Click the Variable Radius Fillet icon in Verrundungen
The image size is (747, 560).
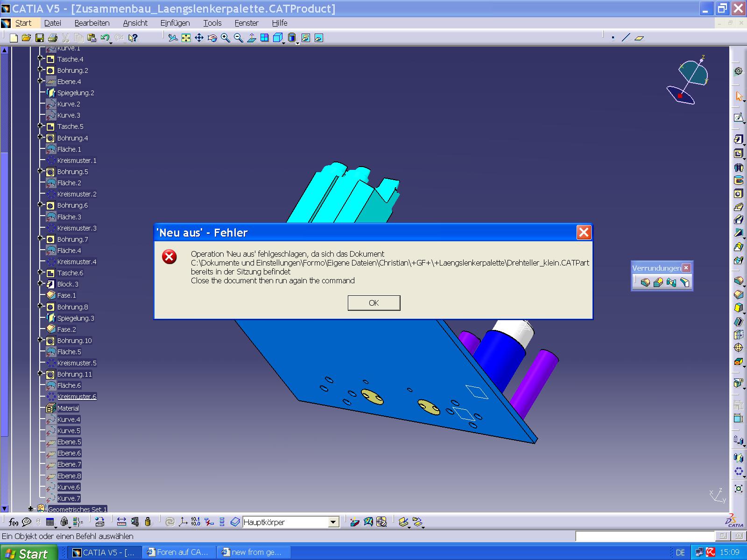[x=658, y=282]
